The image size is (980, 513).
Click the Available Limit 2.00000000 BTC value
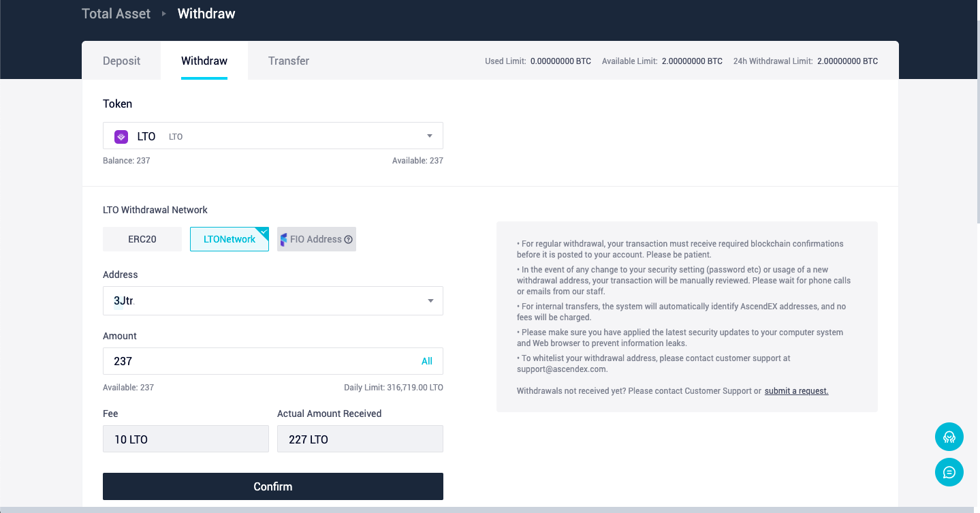[x=692, y=61]
